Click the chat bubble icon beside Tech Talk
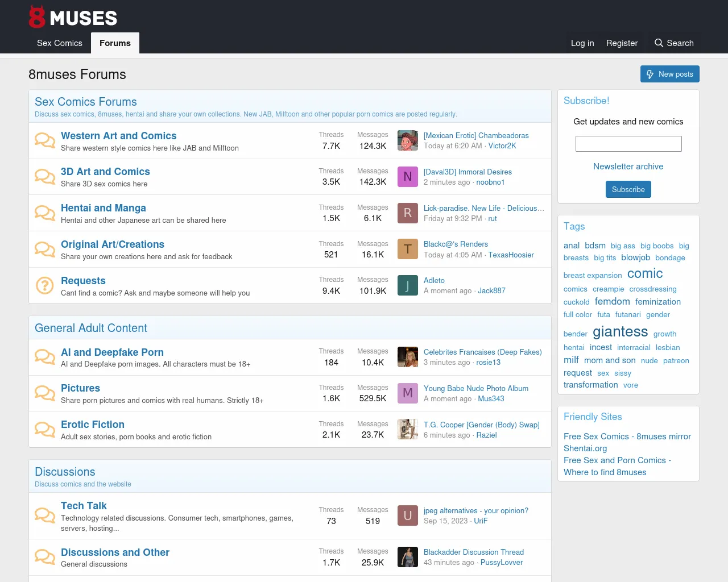Screen dimensions: 728x582 pyautogui.click(x=45, y=515)
